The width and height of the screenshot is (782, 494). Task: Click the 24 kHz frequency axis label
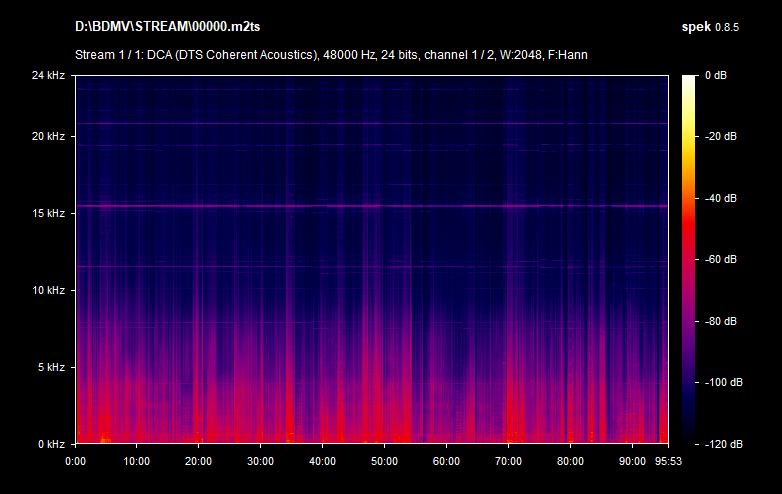point(48,76)
